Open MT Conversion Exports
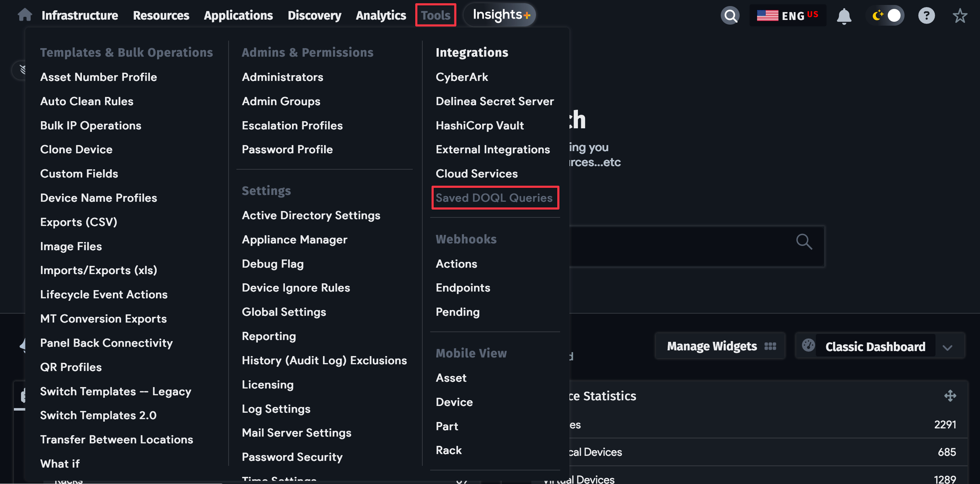This screenshot has width=980, height=484. (x=104, y=319)
